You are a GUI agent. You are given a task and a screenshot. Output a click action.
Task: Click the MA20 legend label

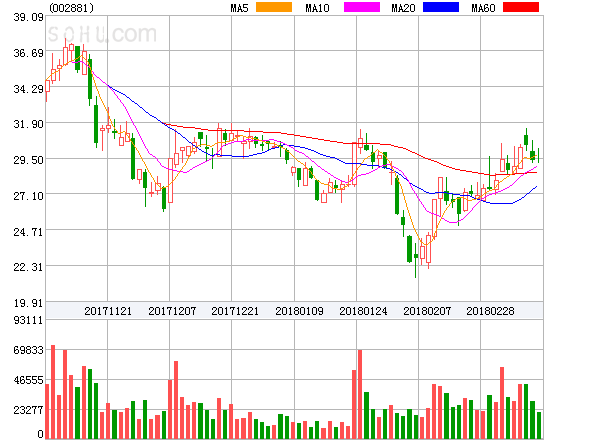click(403, 8)
